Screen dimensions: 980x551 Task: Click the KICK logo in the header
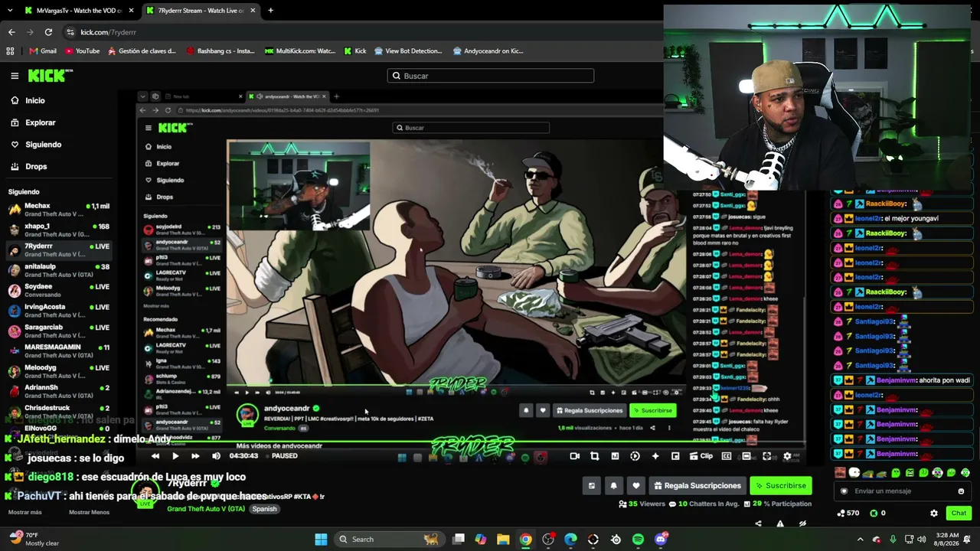coord(50,76)
